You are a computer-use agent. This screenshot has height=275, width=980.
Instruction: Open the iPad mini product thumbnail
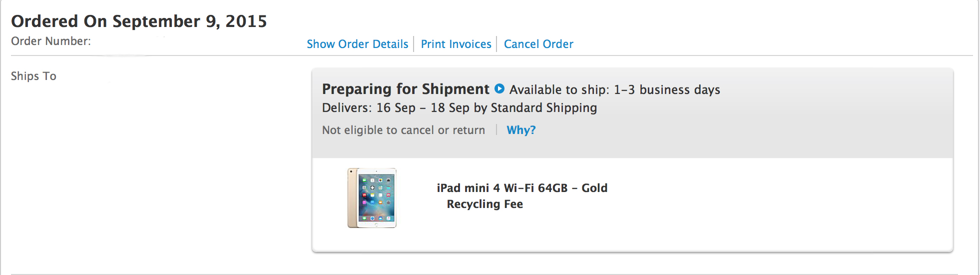point(372,198)
